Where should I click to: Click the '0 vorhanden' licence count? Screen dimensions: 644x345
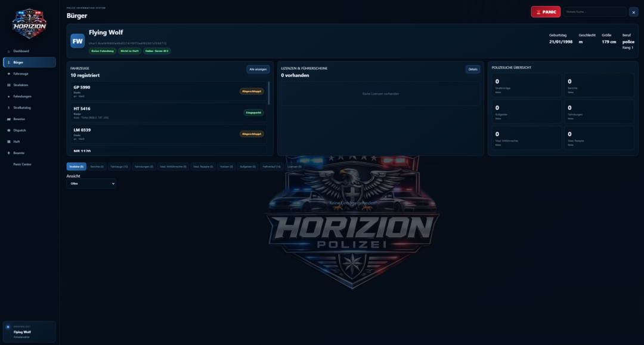click(295, 76)
